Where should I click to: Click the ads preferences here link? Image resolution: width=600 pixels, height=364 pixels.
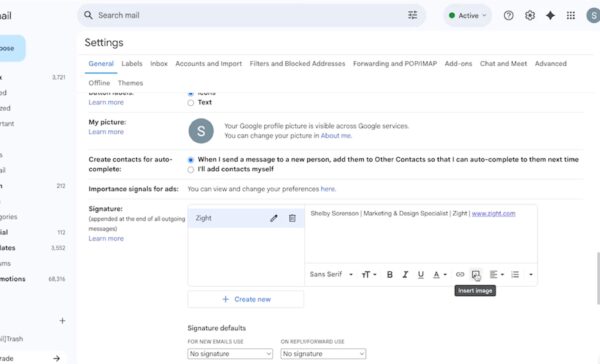pyautogui.click(x=328, y=189)
